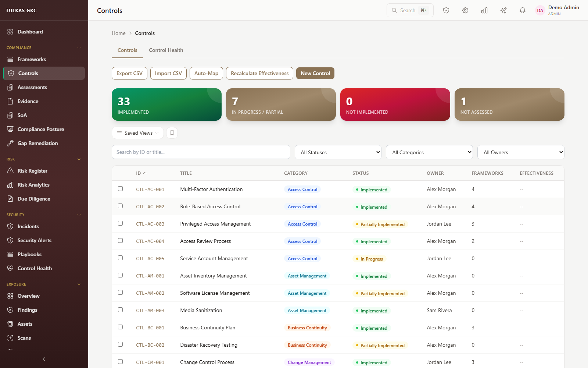588x368 pixels.
Task: Click the Not Assessed summary card
Action: coord(509,105)
